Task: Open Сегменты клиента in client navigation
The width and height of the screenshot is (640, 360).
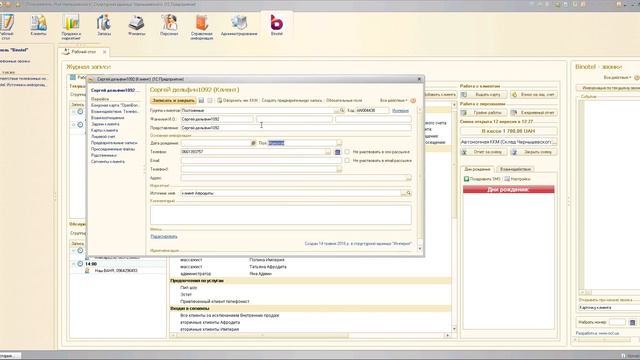Action: [x=108, y=162]
